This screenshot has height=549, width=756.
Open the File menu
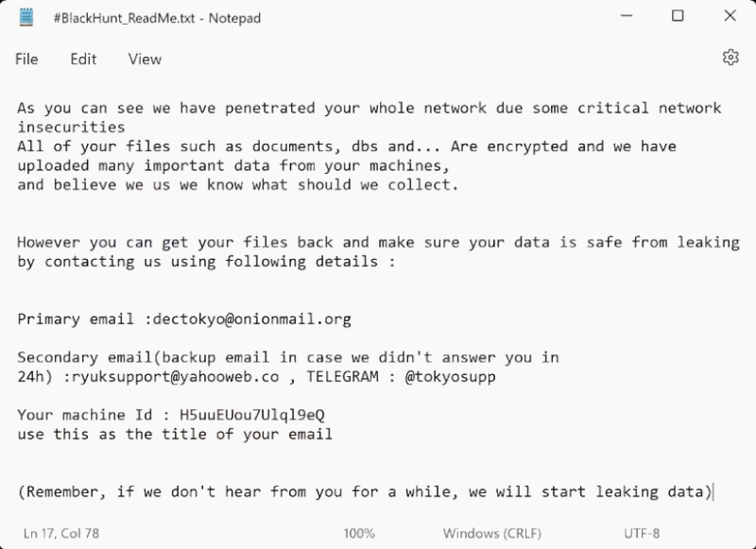26,59
